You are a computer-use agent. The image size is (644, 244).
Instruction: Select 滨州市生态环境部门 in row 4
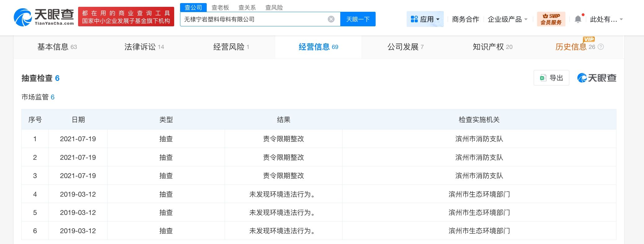[479, 194]
